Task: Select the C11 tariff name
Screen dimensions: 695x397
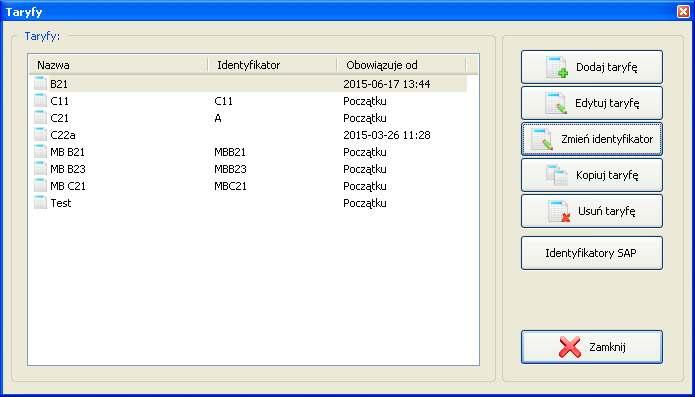Action: coord(59,101)
